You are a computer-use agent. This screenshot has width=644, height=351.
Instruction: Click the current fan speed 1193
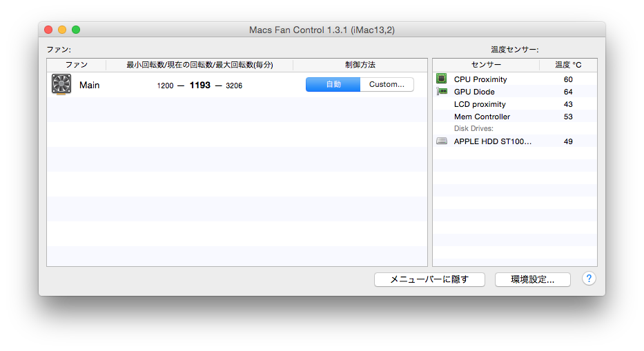tap(200, 85)
